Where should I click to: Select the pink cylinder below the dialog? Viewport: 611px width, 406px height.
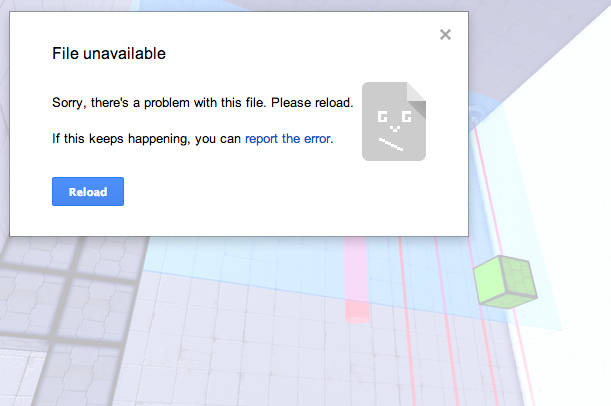(x=356, y=280)
